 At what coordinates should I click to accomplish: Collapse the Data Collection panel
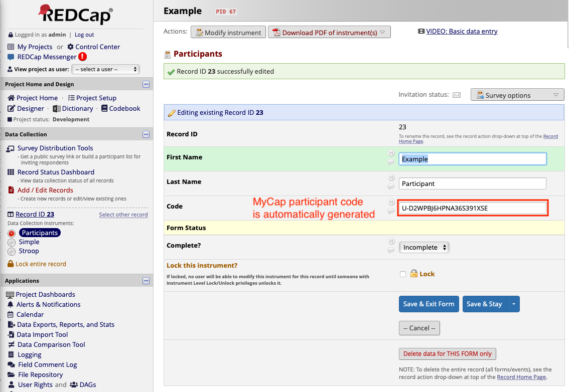click(x=146, y=134)
